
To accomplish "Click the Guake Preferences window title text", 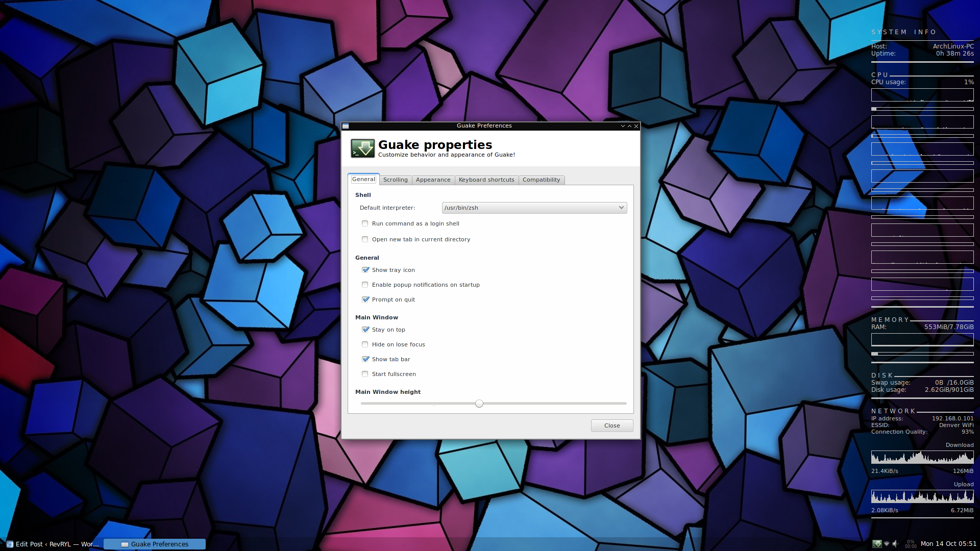I will pyautogui.click(x=484, y=126).
